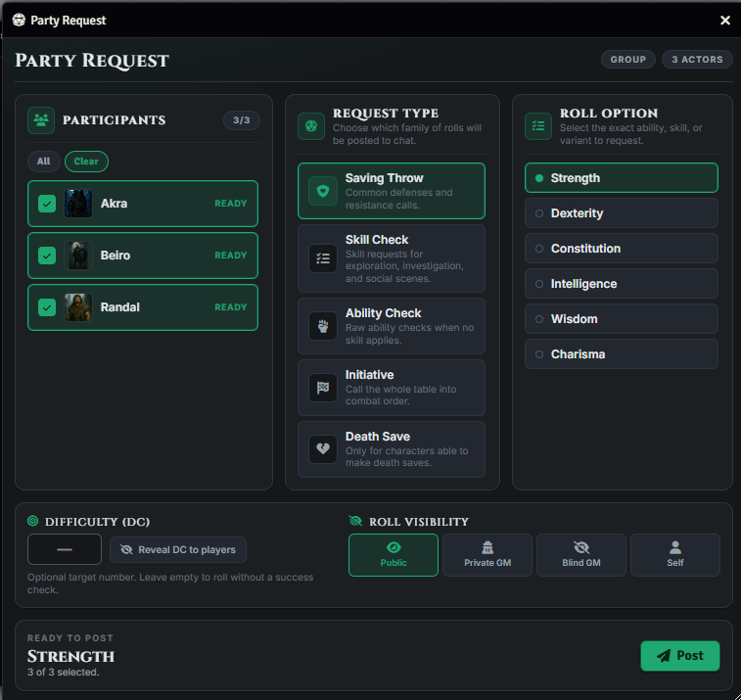Click the Skill Check list icon
The image size is (741, 700).
pyautogui.click(x=323, y=258)
